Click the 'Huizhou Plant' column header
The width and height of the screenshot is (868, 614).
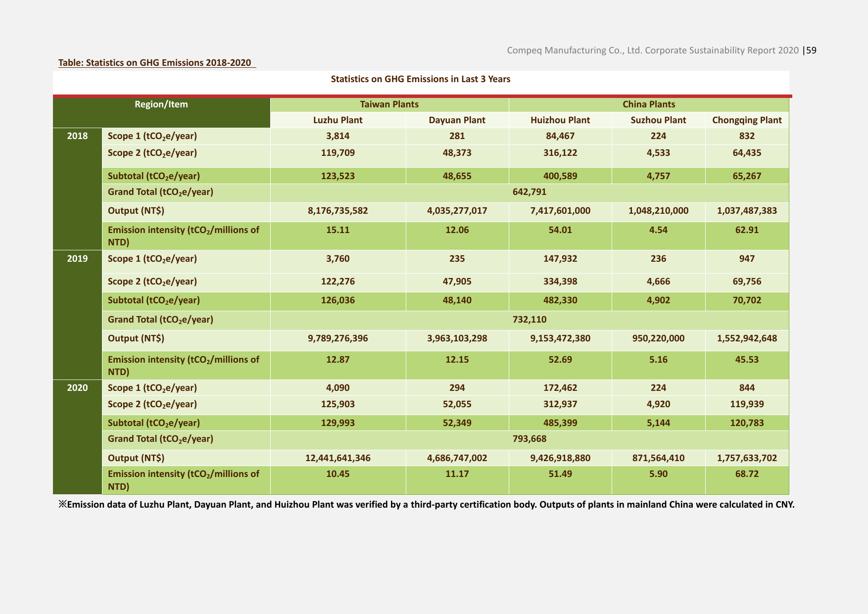pyautogui.click(x=560, y=120)
